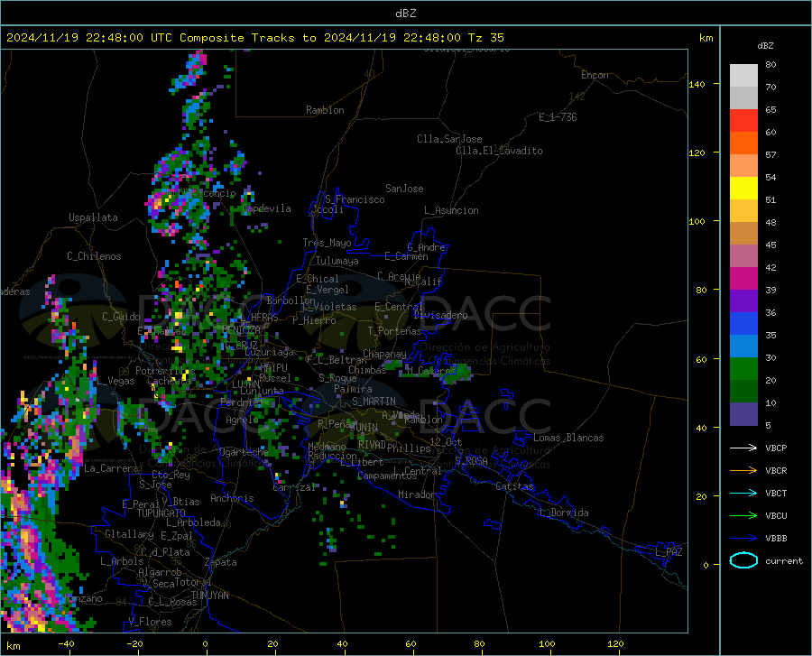Click the 'Mirador' map label

pyautogui.click(x=416, y=494)
